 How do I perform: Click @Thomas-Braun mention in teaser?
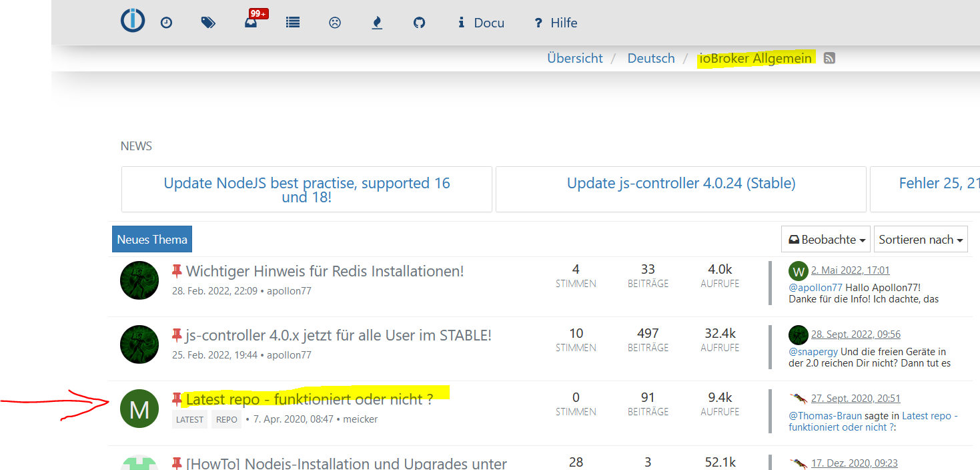click(825, 415)
